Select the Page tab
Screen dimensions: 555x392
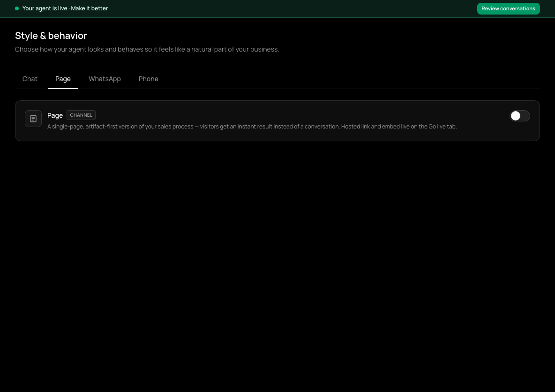63,79
